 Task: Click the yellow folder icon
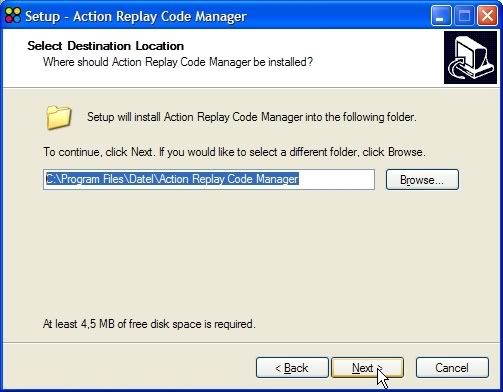[x=59, y=117]
